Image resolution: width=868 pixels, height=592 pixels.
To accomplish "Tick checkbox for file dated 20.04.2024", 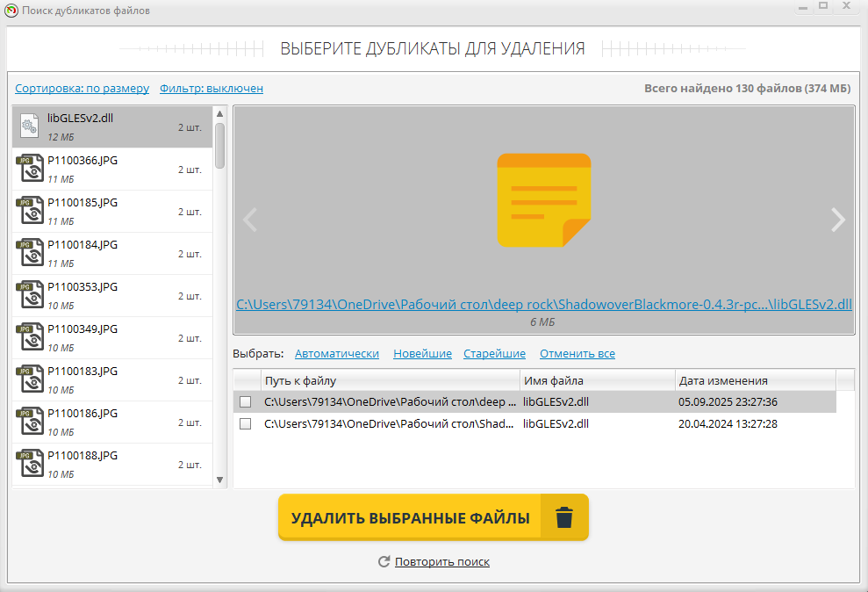I will coord(245,424).
